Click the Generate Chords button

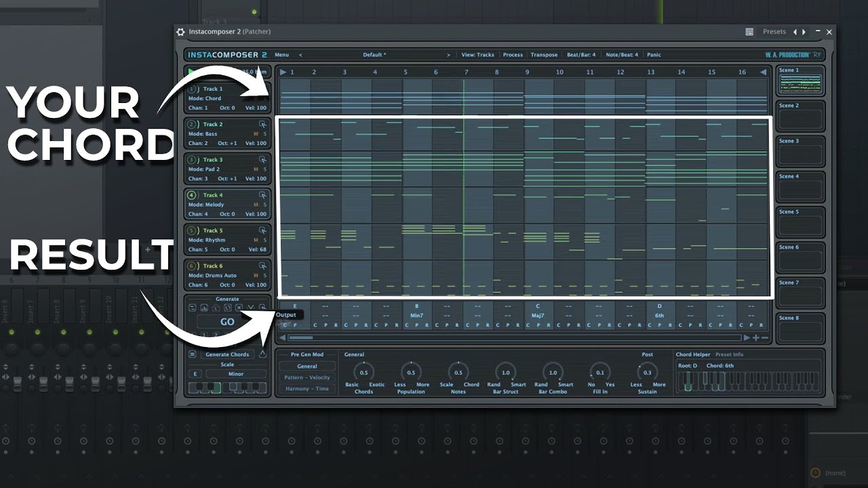click(x=227, y=354)
